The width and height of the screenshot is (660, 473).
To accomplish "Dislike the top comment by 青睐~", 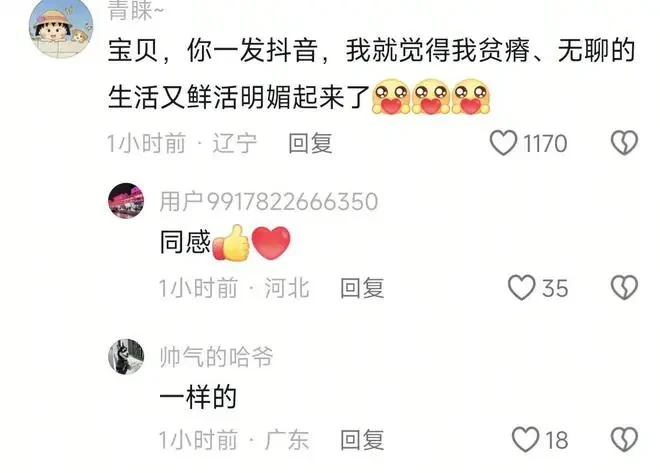I will point(624,143).
